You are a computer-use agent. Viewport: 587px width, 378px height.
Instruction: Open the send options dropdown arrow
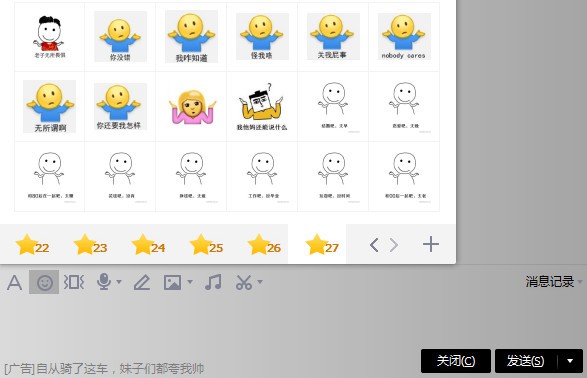coord(570,361)
